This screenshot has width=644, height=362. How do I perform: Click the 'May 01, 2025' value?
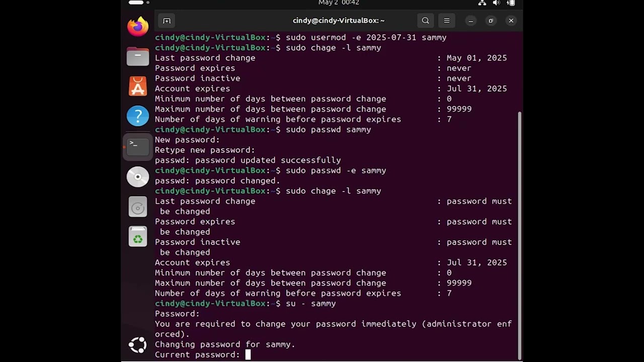(x=477, y=58)
